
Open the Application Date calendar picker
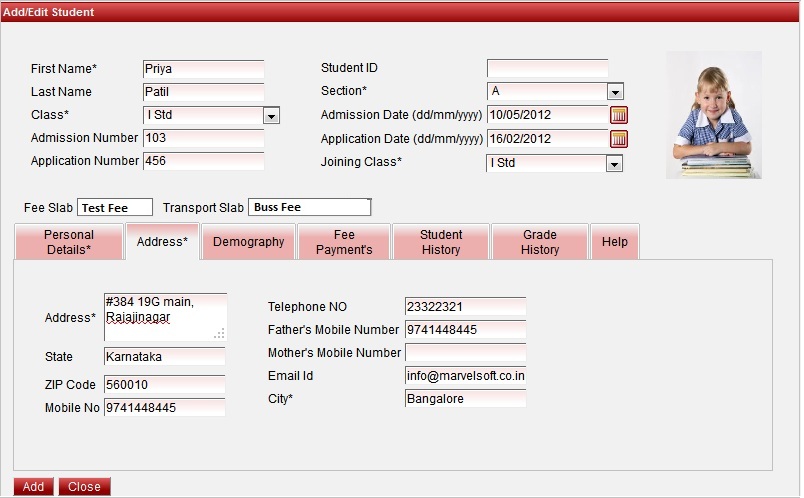point(618,139)
